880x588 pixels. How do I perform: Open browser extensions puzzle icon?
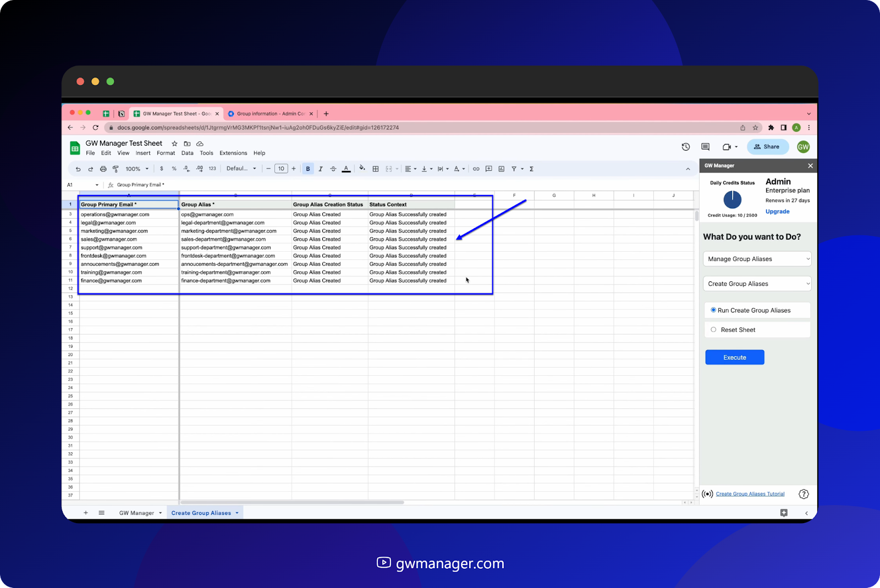[x=771, y=127]
